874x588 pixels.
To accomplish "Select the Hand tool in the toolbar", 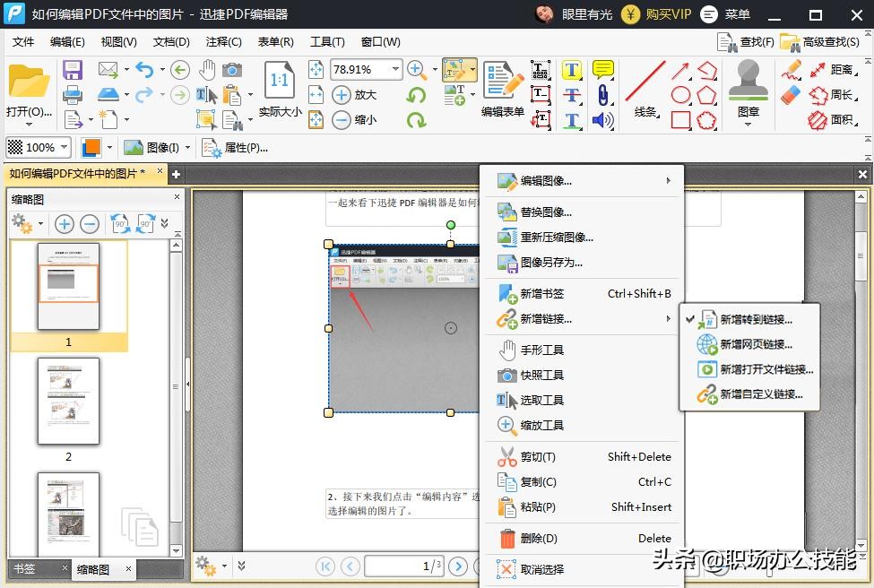I will (209, 68).
